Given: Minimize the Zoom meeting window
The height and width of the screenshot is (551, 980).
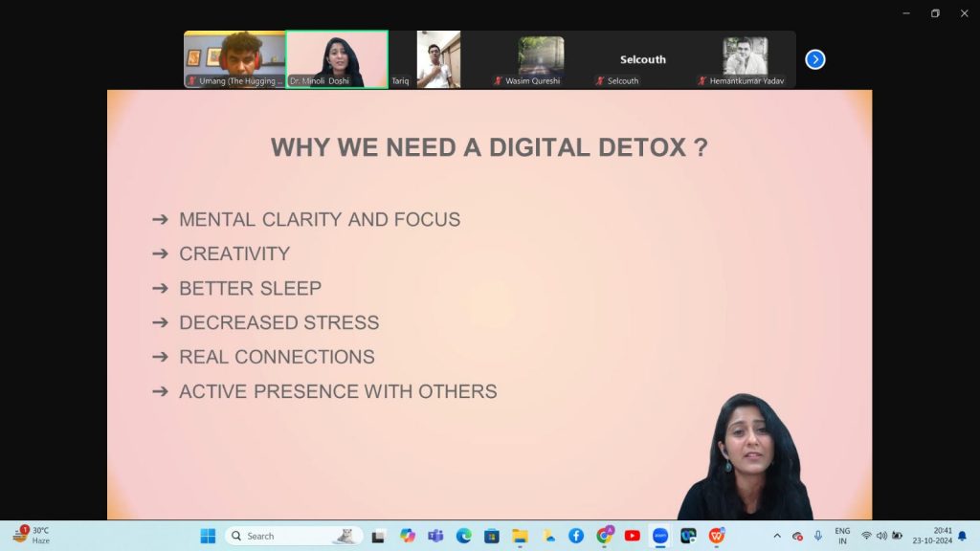Looking at the screenshot, I should (906, 13).
